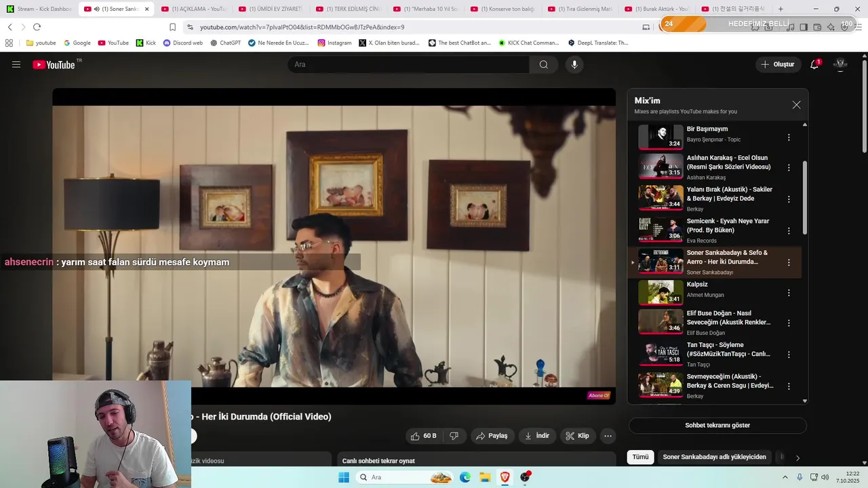Open a new browser tab
This screenshot has width=868, height=488.
pyautogui.click(x=781, y=9)
